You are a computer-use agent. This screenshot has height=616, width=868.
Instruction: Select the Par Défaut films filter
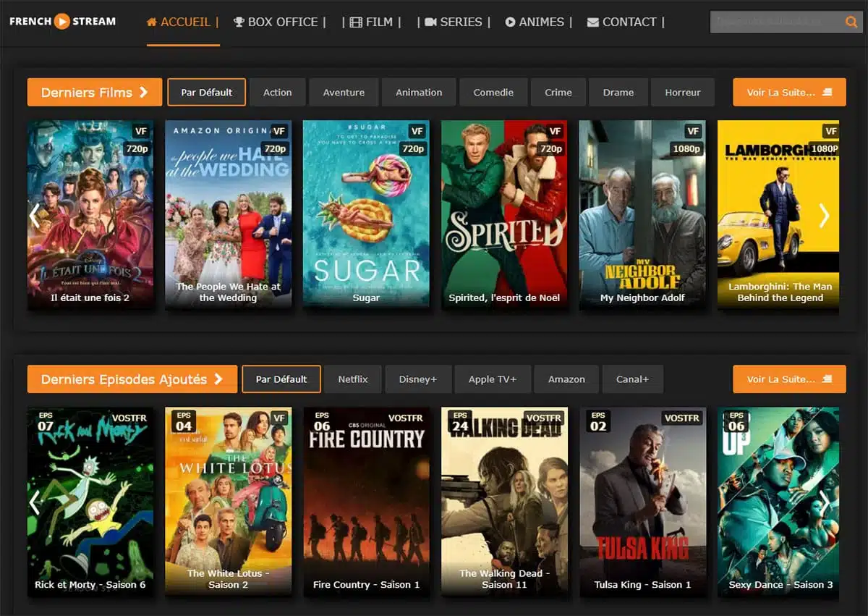[x=207, y=92]
